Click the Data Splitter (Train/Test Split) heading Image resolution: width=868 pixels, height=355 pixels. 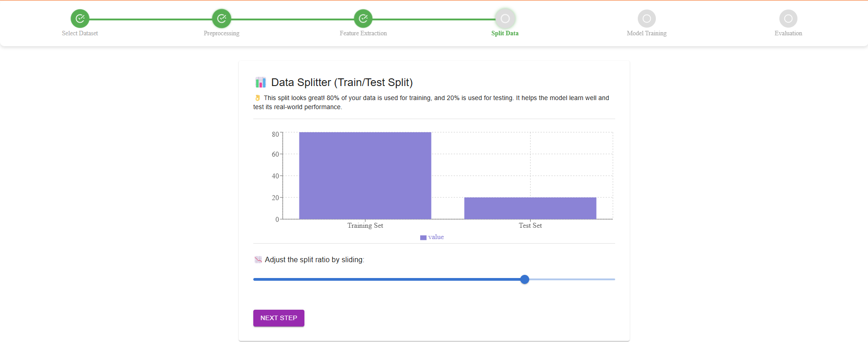tap(342, 82)
